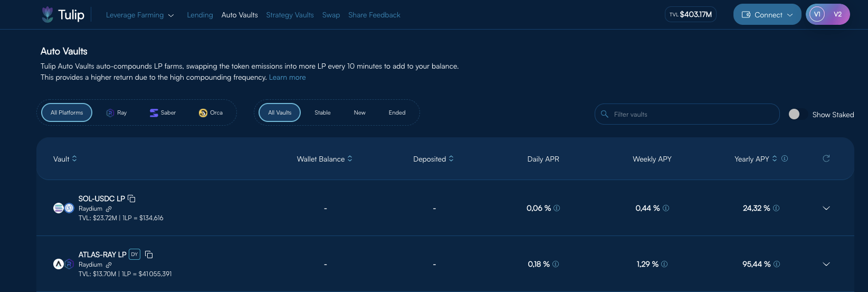Filter vaults by Orca platform

pos(211,112)
